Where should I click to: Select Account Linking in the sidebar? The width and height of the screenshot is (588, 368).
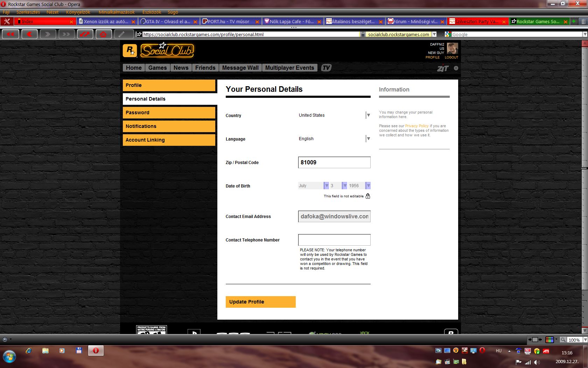click(x=169, y=140)
